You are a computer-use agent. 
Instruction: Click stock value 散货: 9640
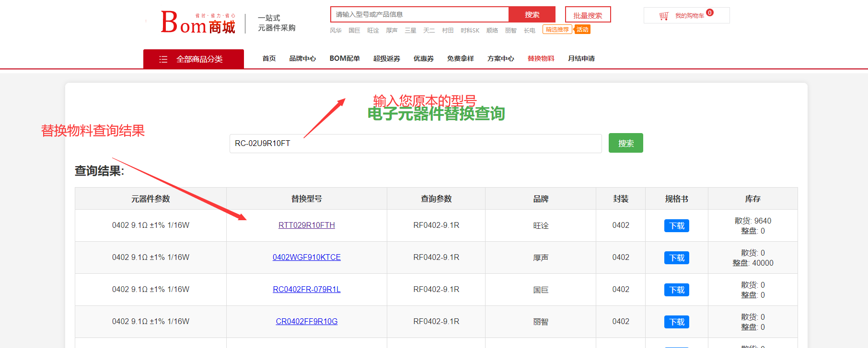coord(753,221)
